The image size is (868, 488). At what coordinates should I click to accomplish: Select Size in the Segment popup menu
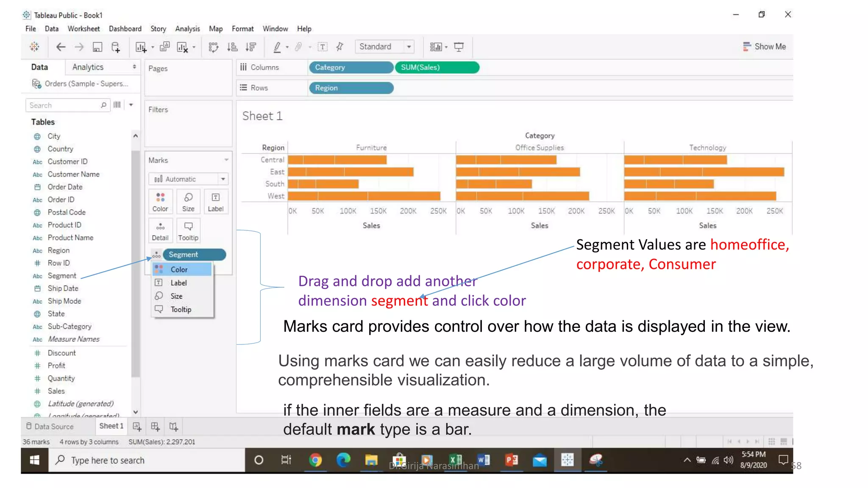[x=182, y=296]
